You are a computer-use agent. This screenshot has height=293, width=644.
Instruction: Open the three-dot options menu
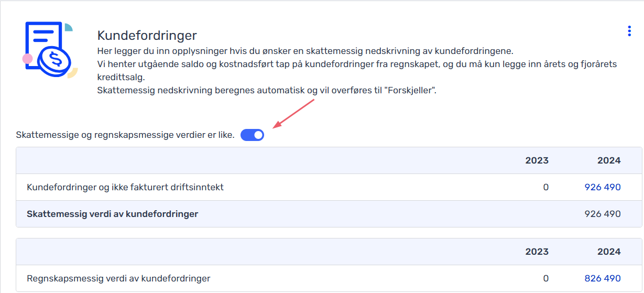coord(629,31)
